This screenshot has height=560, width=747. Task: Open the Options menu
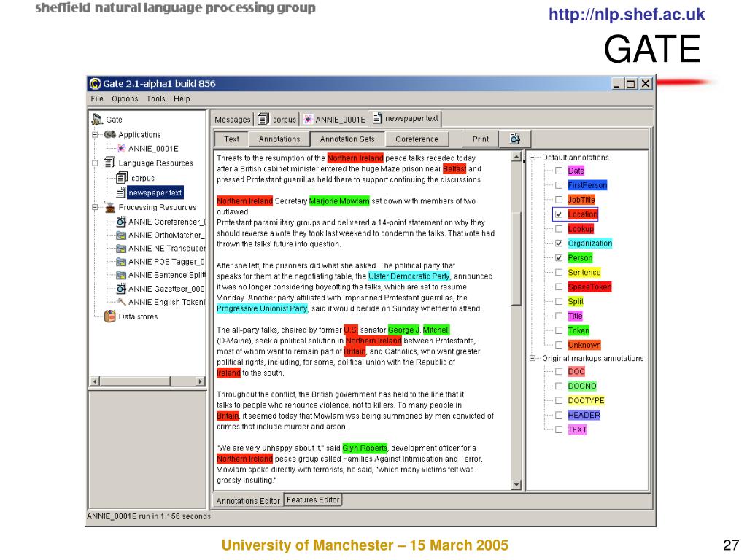pos(125,98)
